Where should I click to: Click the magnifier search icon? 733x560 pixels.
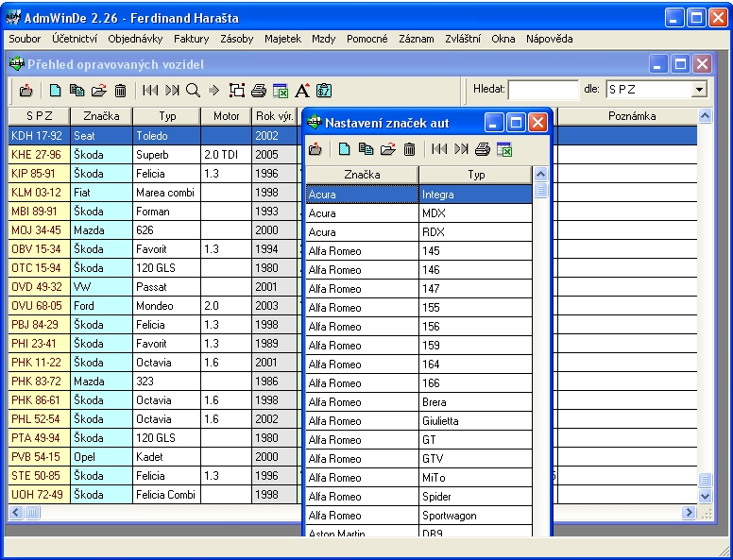(x=193, y=91)
